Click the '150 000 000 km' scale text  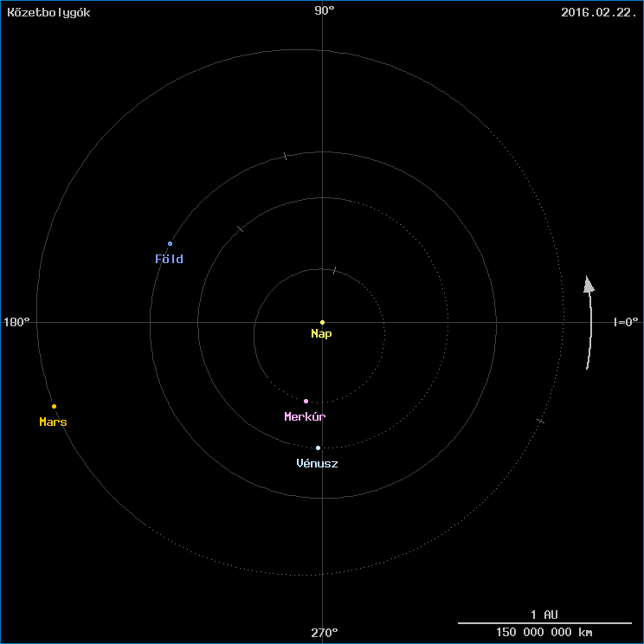click(x=544, y=632)
